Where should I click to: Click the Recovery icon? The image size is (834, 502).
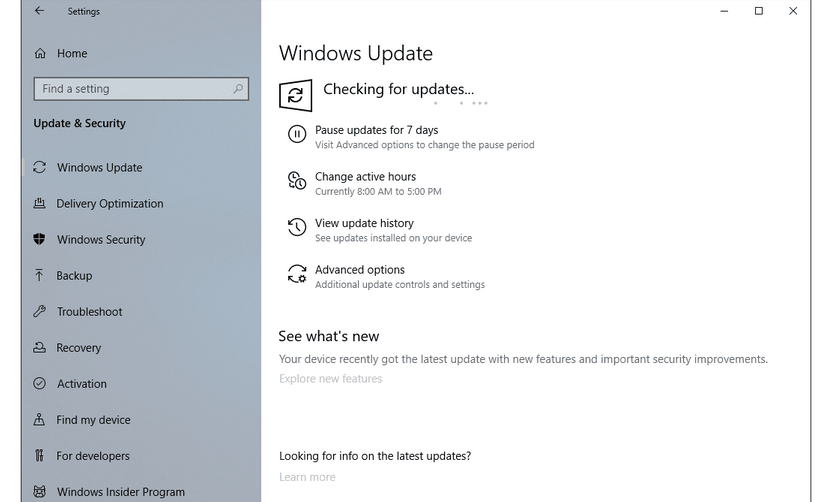tap(39, 347)
